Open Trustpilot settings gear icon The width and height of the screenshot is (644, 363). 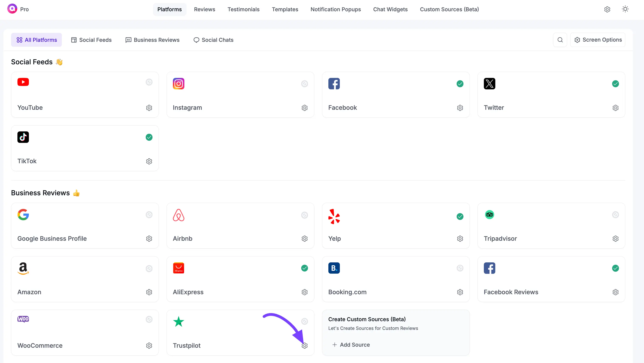coord(305,346)
